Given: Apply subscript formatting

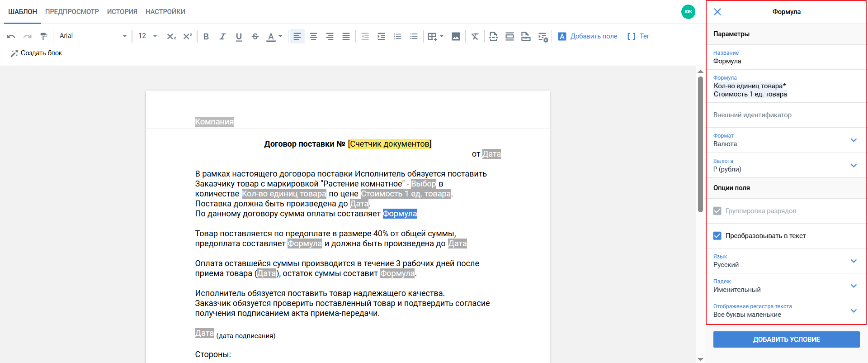Looking at the screenshot, I should pyautogui.click(x=171, y=36).
